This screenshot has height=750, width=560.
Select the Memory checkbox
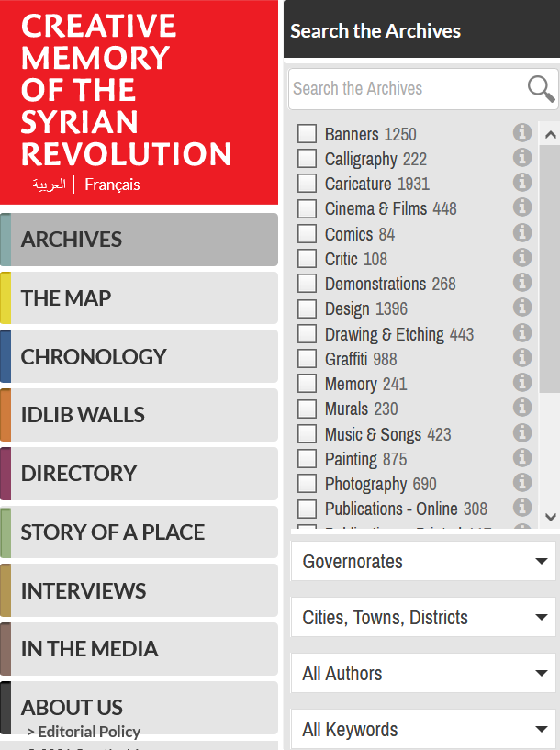point(307,383)
